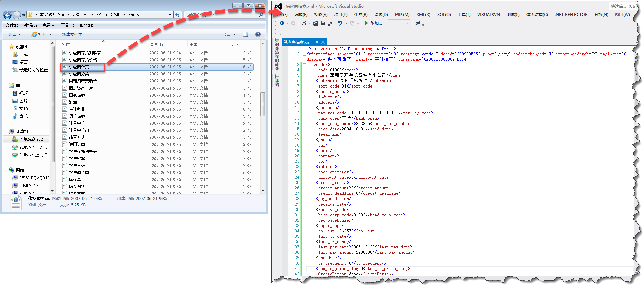The height and width of the screenshot is (287, 644).
Task: Open the New Project dropdown arrow
Action: pos(309,23)
